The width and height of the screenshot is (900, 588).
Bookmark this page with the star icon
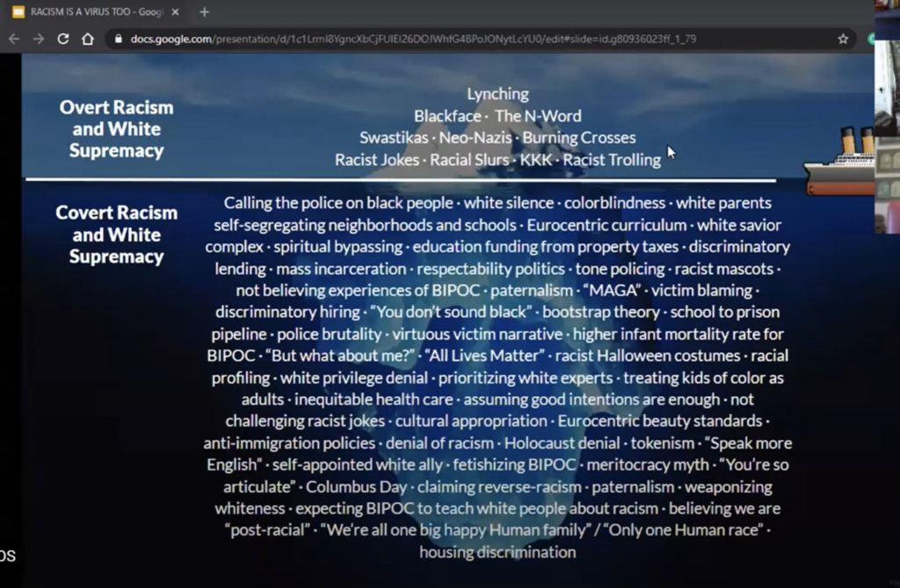[x=843, y=39]
